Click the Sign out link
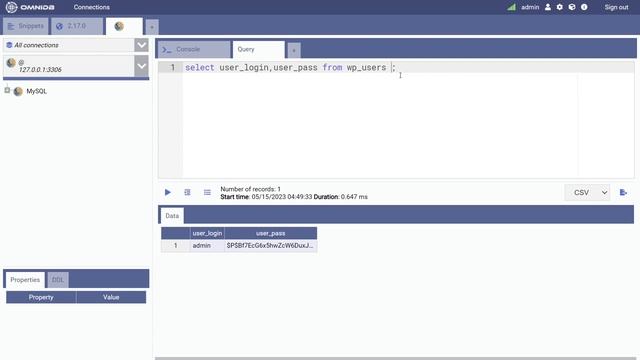This screenshot has height=360, width=640. tap(616, 7)
